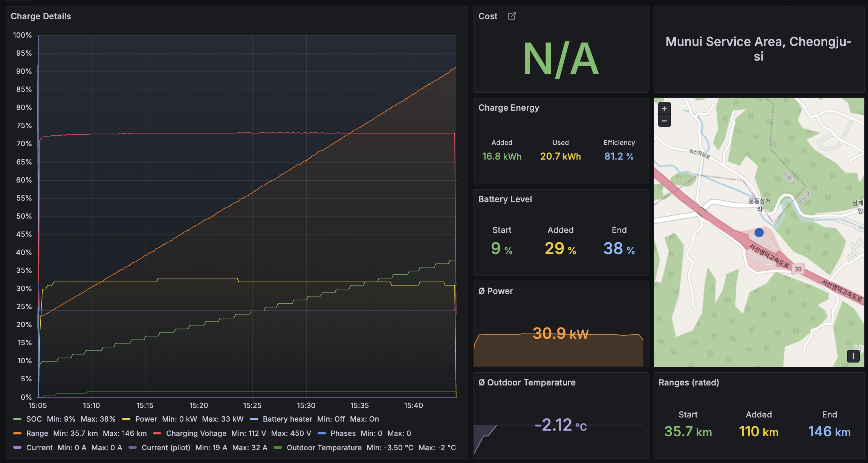This screenshot has width=868, height=463.
Task: Open the Ø Outdoor Temperature panel title menu
Action: coord(527,382)
